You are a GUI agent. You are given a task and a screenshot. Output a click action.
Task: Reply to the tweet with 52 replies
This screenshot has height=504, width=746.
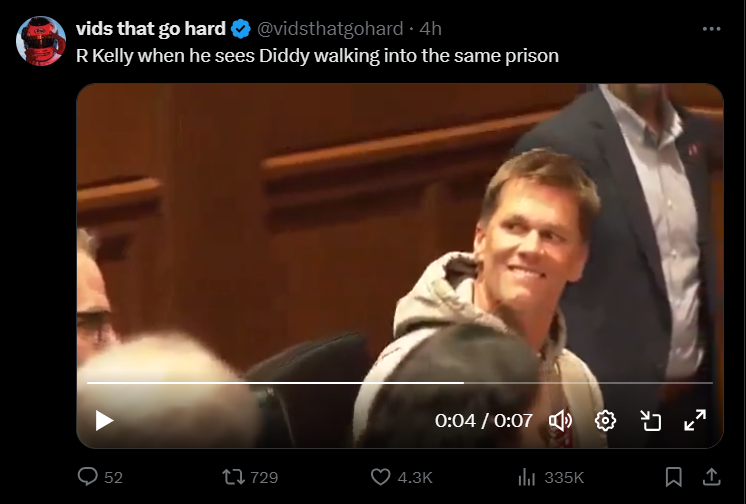(87, 477)
